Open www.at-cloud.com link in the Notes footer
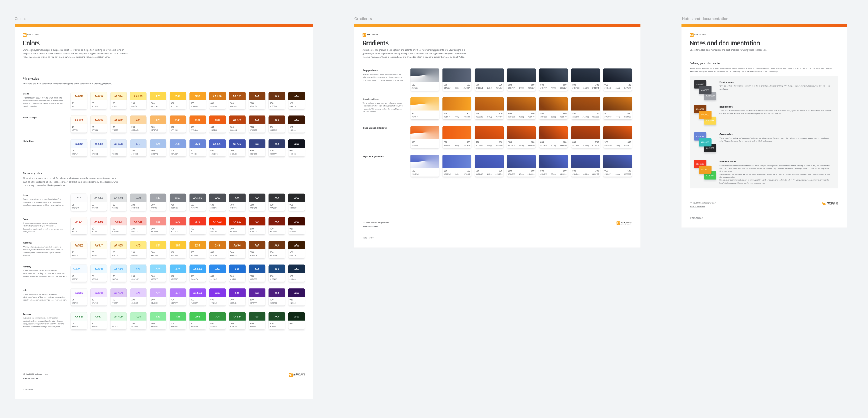Viewport: 868px width, 418px height. click(698, 207)
